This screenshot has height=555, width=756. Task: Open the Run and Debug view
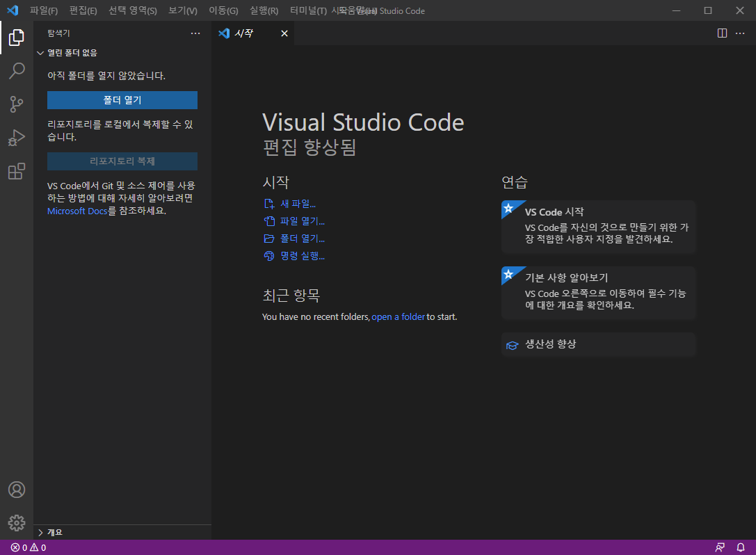coord(17,138)
